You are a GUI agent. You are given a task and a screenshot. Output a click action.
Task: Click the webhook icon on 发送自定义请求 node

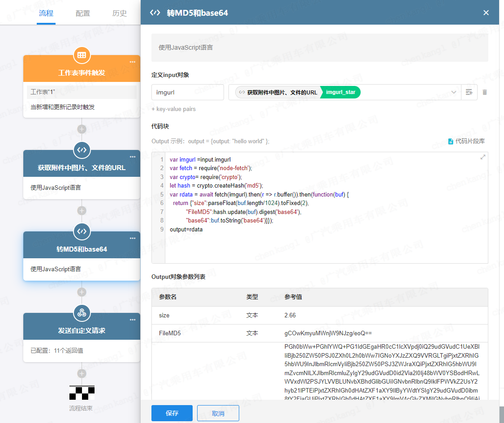82,313
